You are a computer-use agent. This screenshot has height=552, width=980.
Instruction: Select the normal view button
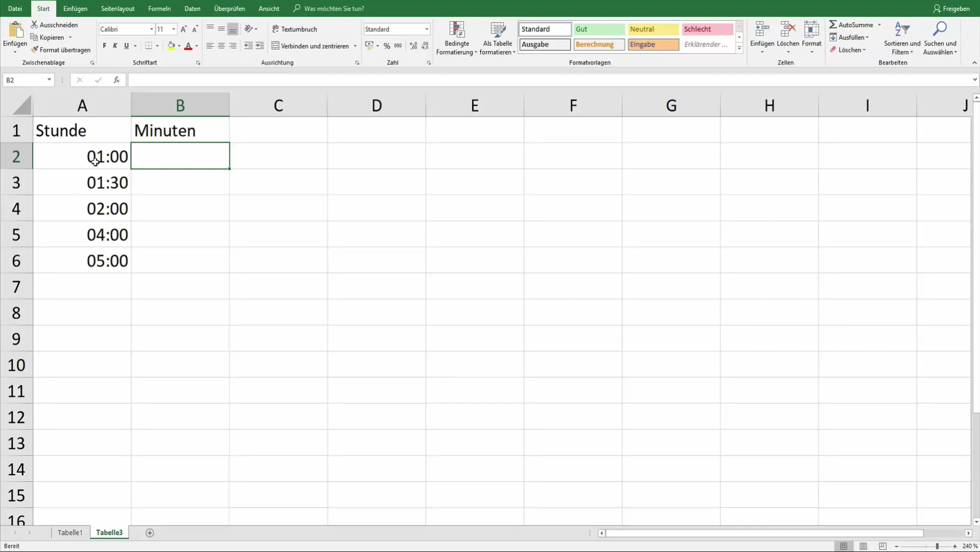844,546
